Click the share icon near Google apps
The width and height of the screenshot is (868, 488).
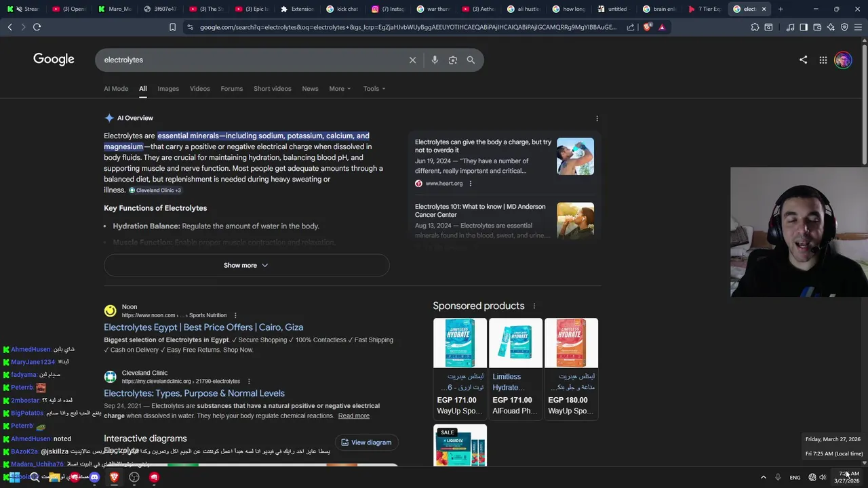pos(803,60)
